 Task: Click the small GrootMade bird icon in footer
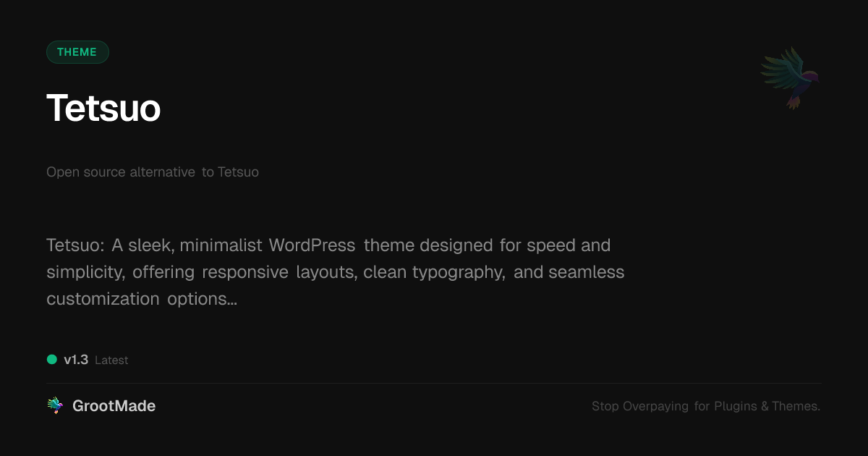[55, 406]
